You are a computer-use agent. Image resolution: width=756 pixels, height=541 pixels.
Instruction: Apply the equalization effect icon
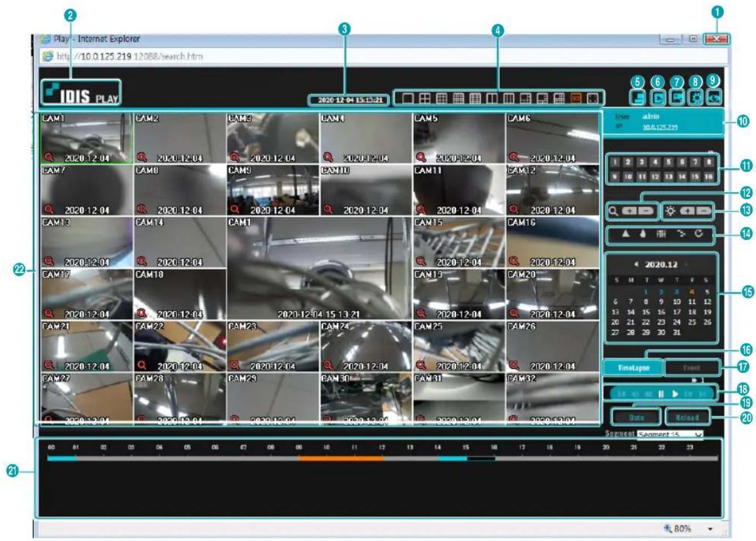661,234
